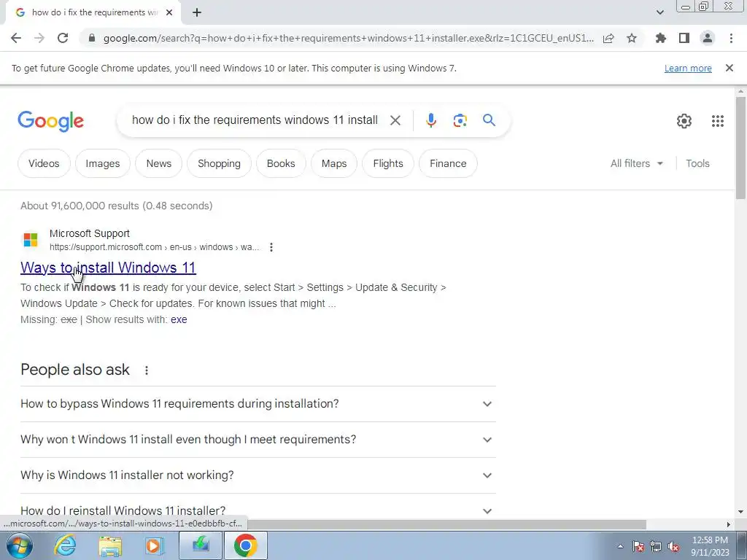
Task: Open the Ways to install Windows 11 result
Action: pos(108,268)
